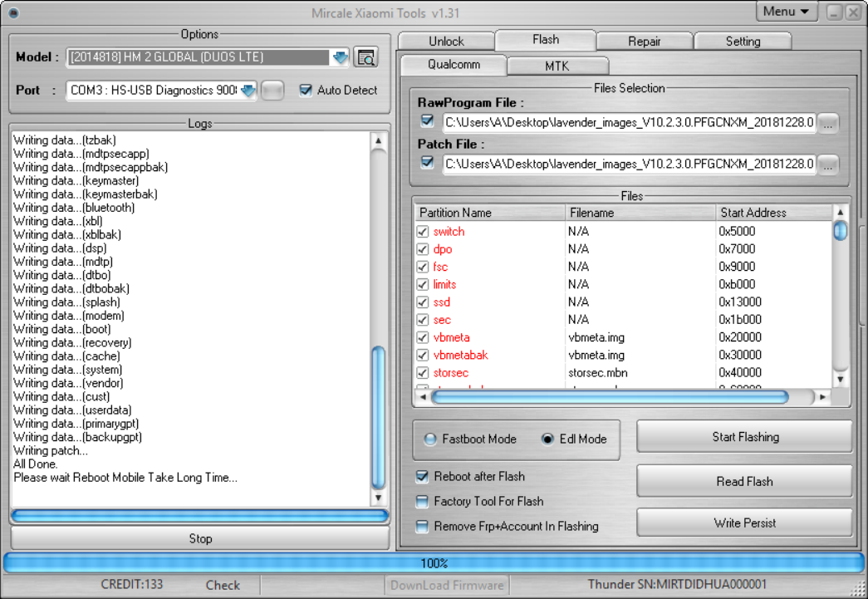
Task: Browse for RawProgram file with ellipsis button
Action: coord(828,123)
